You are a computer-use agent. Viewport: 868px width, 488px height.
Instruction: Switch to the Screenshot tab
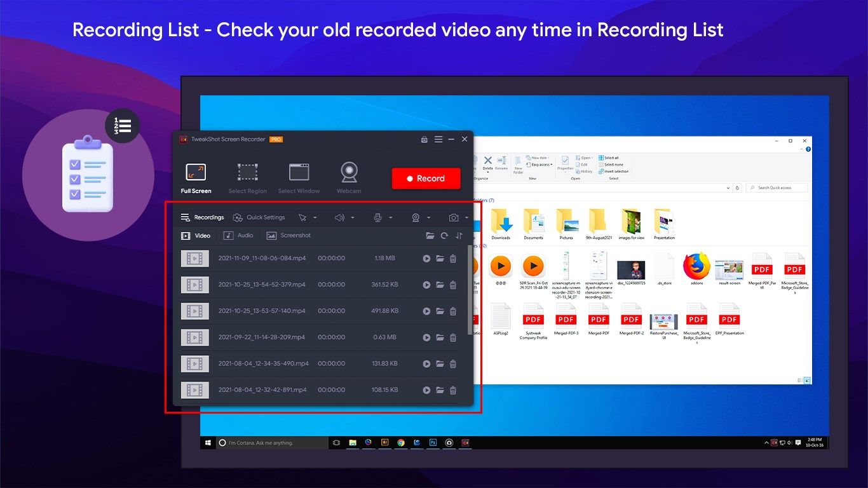(288, 236)
